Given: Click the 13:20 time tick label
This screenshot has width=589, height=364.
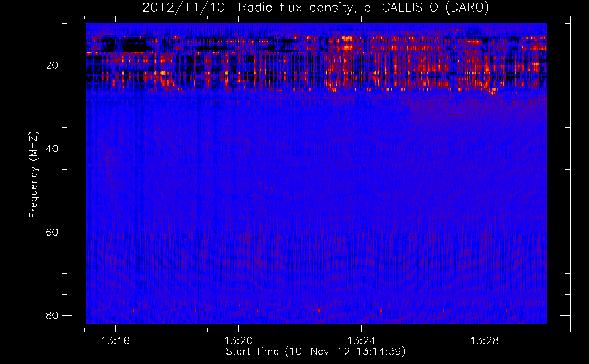Looking at the screenshot, I should (238, 341).
